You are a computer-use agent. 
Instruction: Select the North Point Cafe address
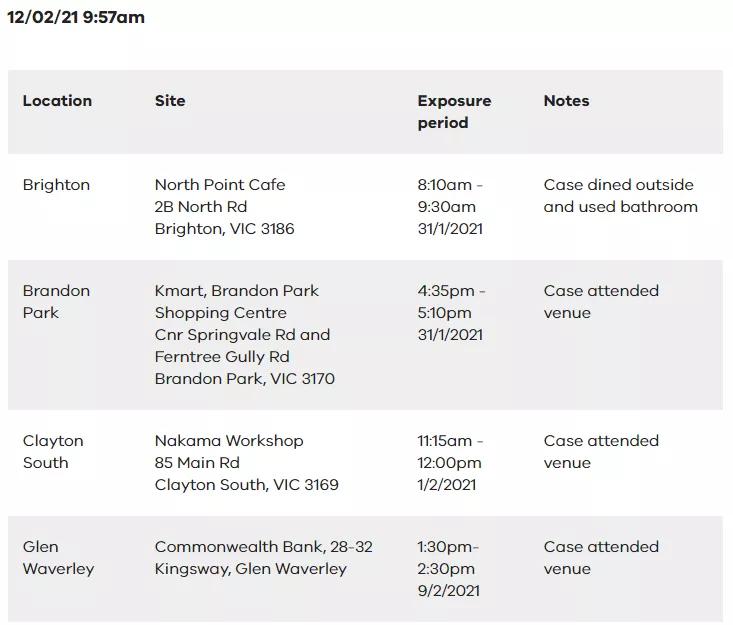[x=224, y=207]
